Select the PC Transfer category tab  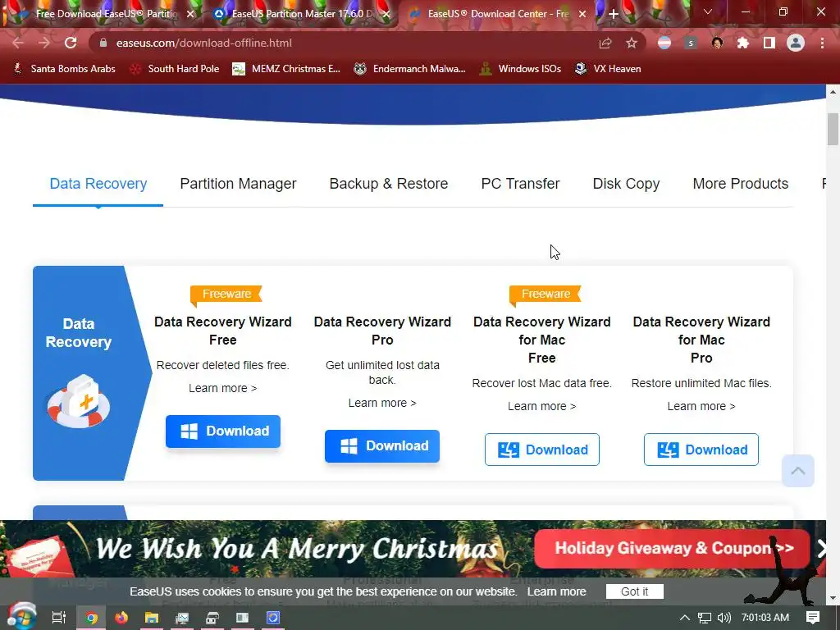click(x=520, y=184)
